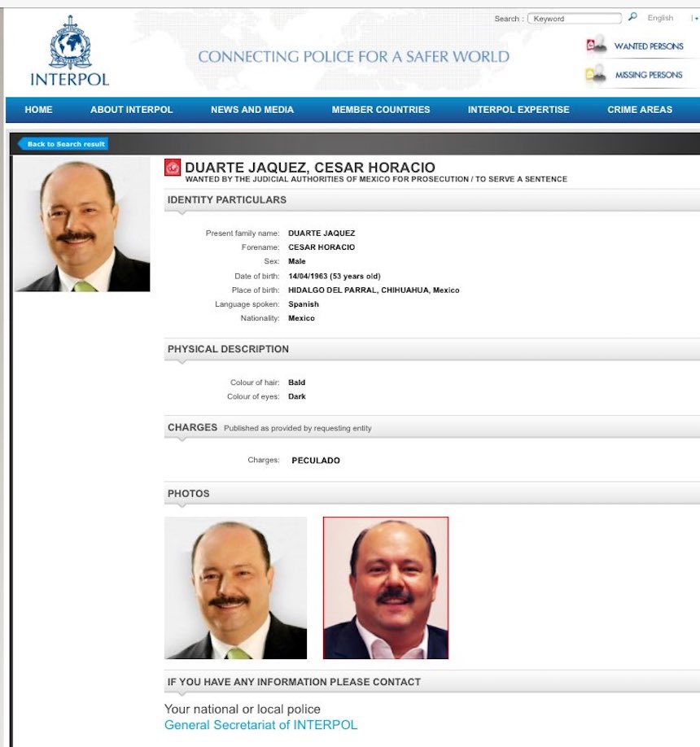Go to News and Media
This screenshot has height=747, width=700.
click(252, 110)
